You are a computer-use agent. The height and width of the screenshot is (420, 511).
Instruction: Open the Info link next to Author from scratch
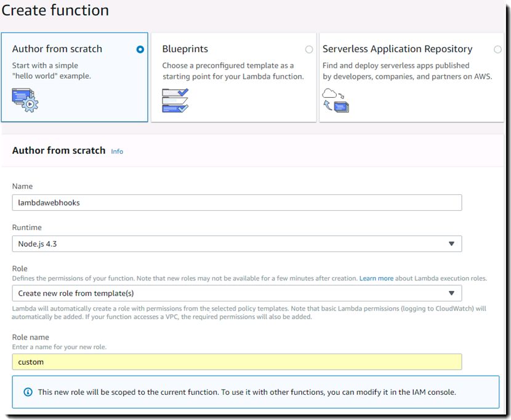(117, 151)
